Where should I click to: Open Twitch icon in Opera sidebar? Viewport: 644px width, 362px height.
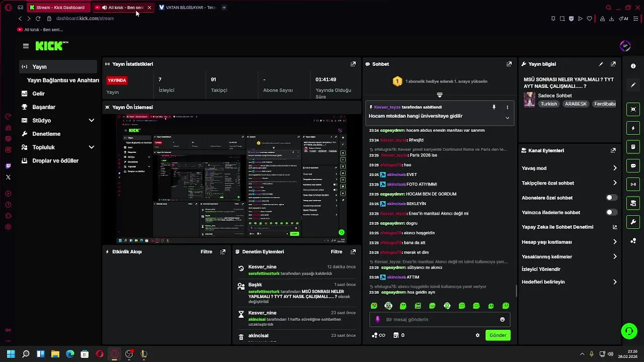point(8,166)
